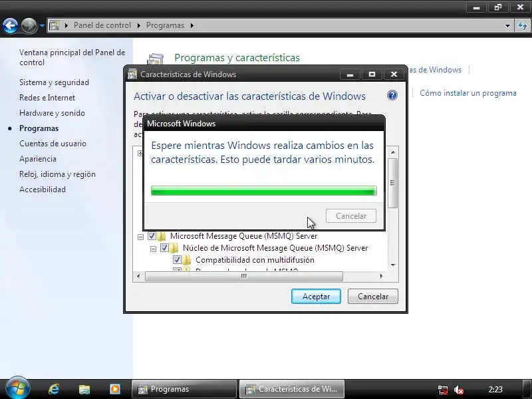
Task: Minimize the Características de Windows dialog
Action: 350,74
